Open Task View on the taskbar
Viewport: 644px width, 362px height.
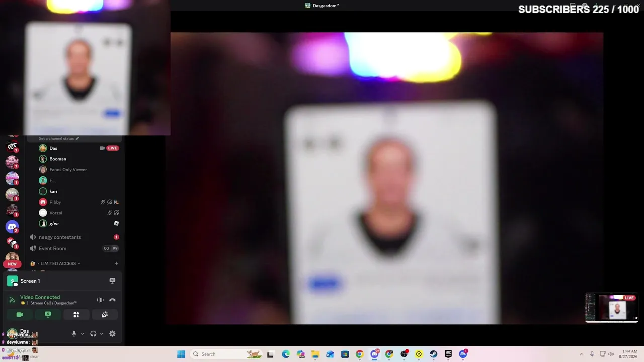[270, 354]
